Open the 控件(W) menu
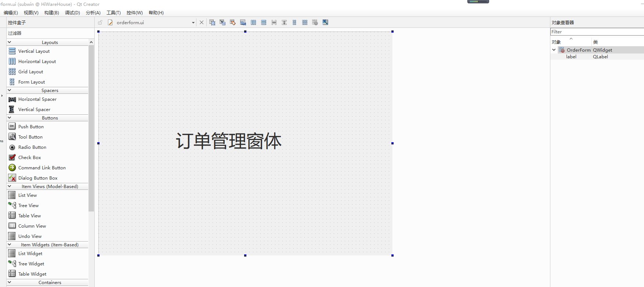Image resolution: width=644 pixels, height=287 pixels. click(134, 12)
